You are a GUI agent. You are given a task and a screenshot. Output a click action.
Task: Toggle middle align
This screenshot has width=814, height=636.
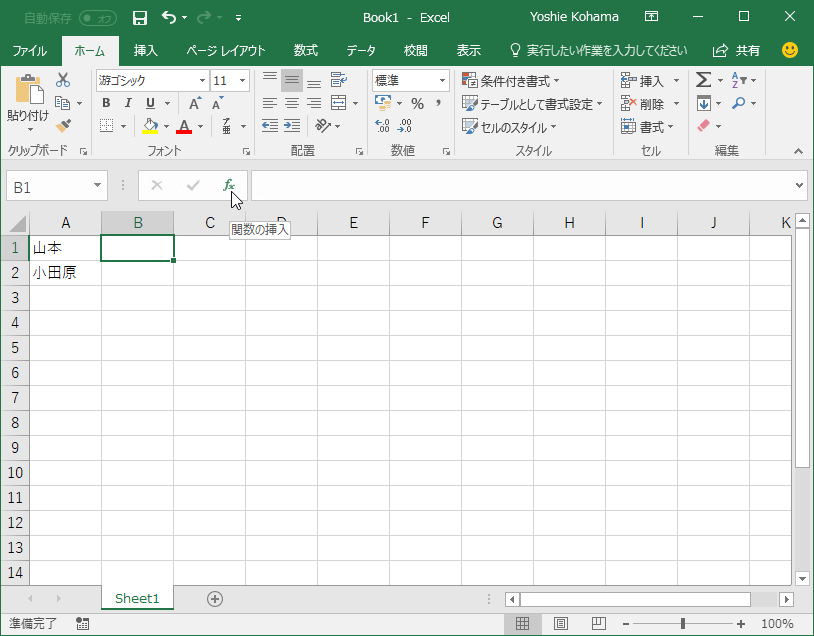292,80
